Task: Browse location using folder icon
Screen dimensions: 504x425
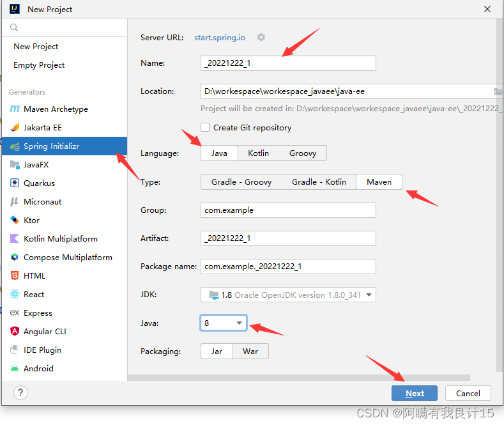Action: [x=498, y=91]
